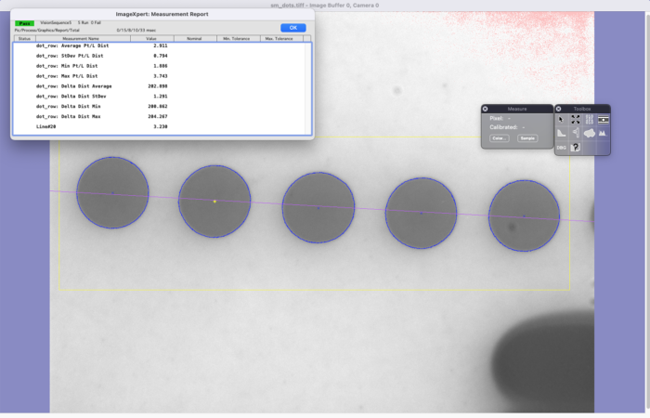
Task: Open the histogram tool in Toolbox
Action: pos(603,133)
